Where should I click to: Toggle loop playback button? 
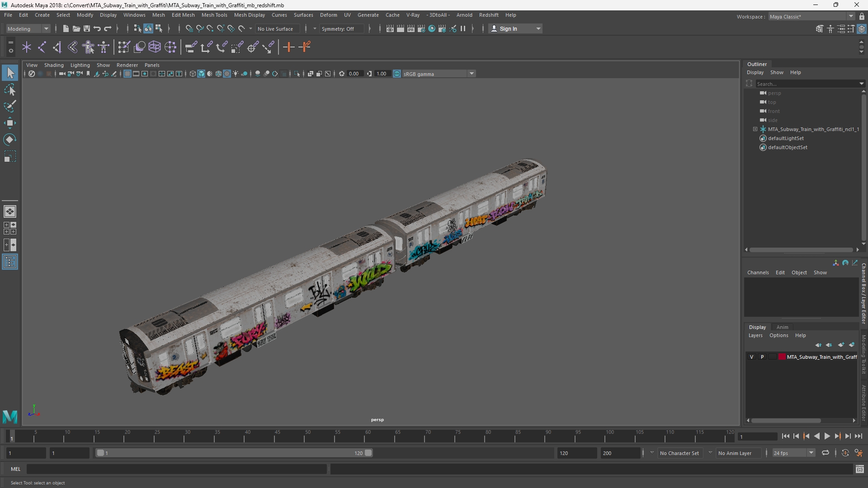tap(826, 453)
